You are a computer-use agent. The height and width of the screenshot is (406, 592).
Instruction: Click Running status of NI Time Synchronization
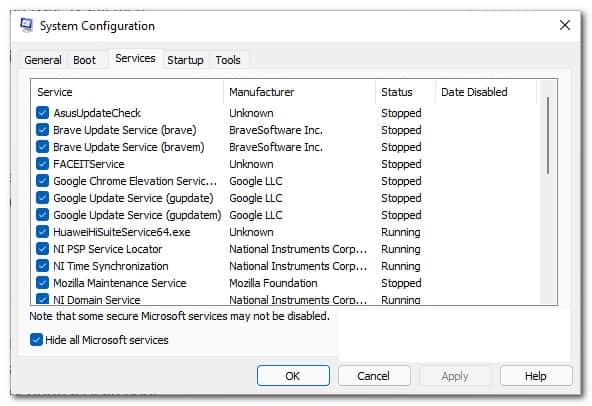point(401,266)
